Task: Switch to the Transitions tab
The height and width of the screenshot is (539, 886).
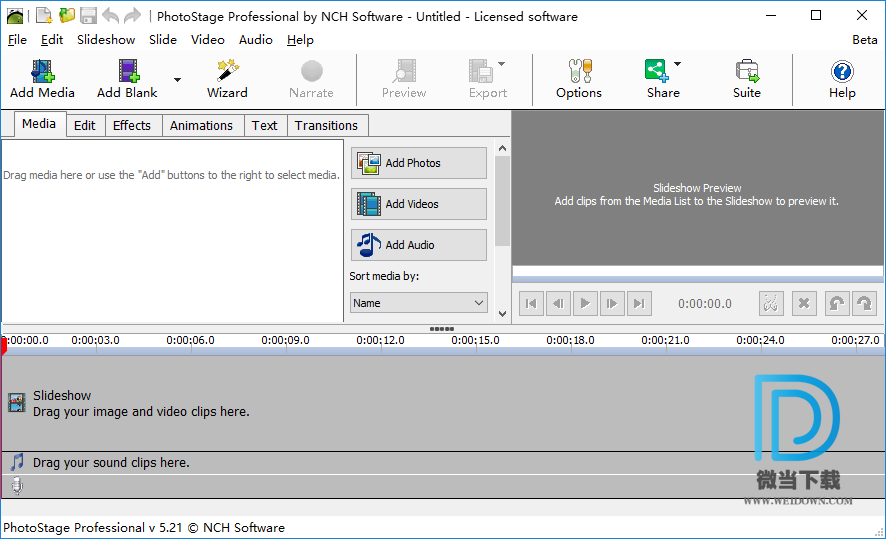Action: [x=326, y=126]
